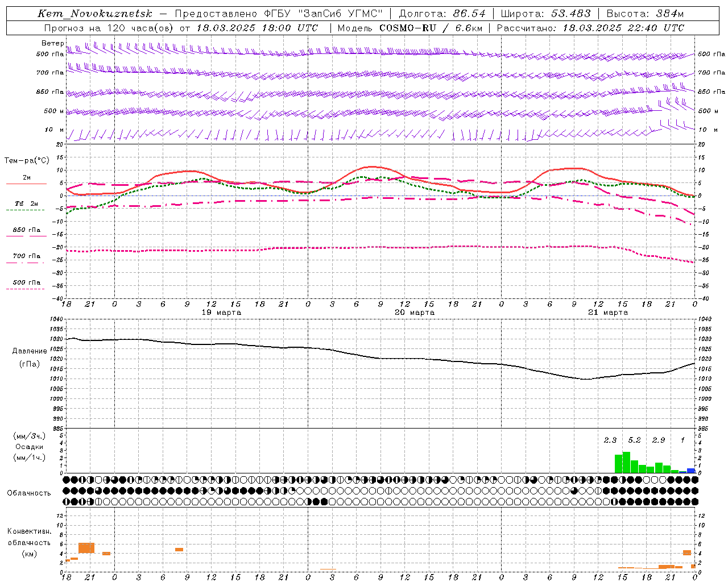Screen dimensions: 728x582
Task: Click the Давление pressure panel label
Action: (x=30, y=351)
